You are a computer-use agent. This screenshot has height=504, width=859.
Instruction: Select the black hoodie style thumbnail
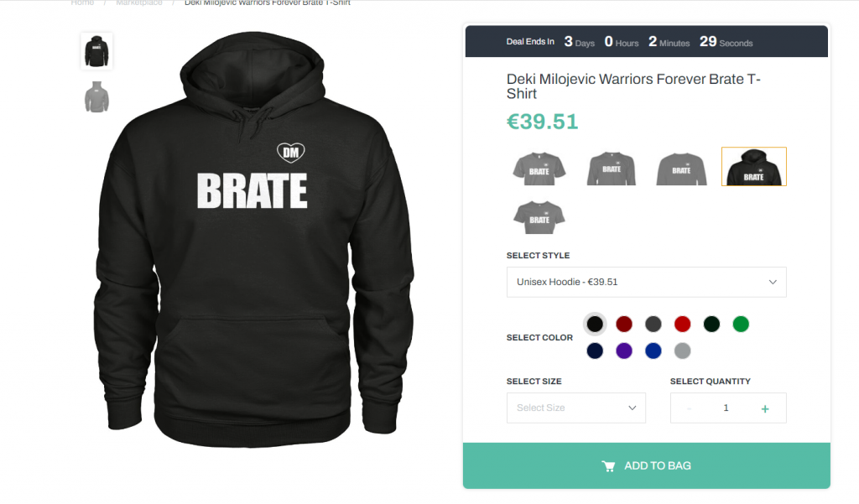tap(754, 167)
